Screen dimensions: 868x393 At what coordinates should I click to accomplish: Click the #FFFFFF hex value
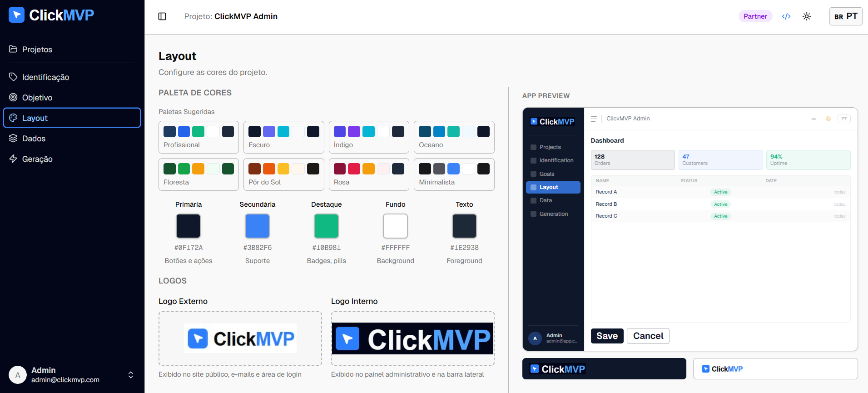396,248
